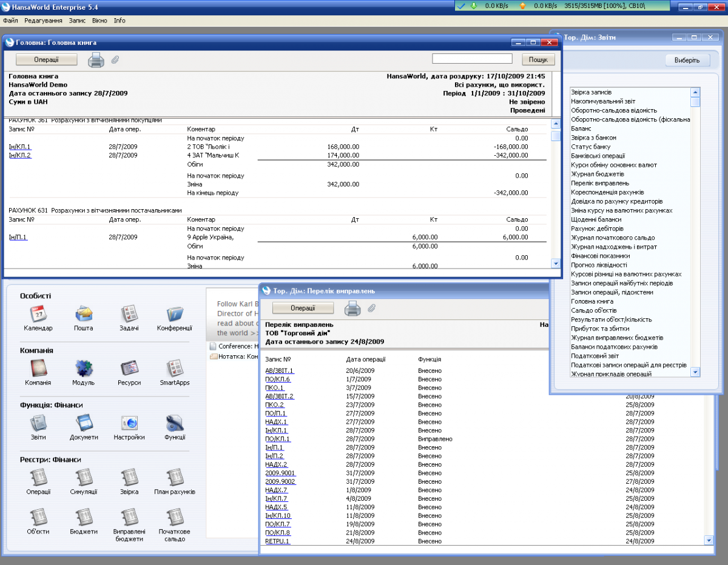The width and height of the screenshot is (728, 565).
Task: Click paperclip icon in Перелік виправлень window
Action: (371, 309)
